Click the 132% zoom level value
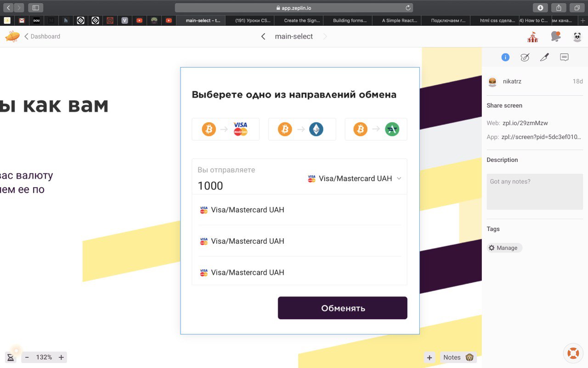The height and width of the screenshot is (368, 588). [44, 357]
